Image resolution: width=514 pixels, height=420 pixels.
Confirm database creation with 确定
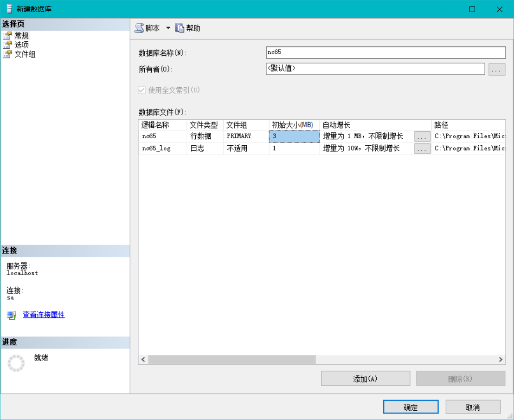pos(410,407)
